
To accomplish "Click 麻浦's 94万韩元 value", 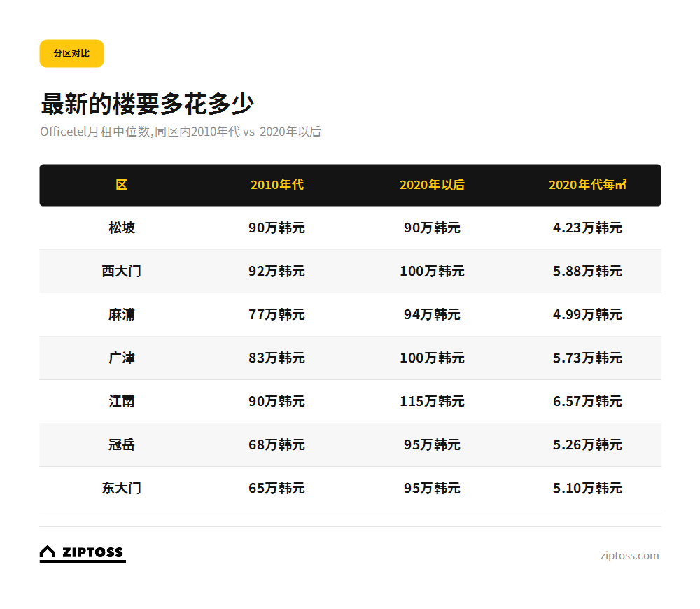I will 432,315.
